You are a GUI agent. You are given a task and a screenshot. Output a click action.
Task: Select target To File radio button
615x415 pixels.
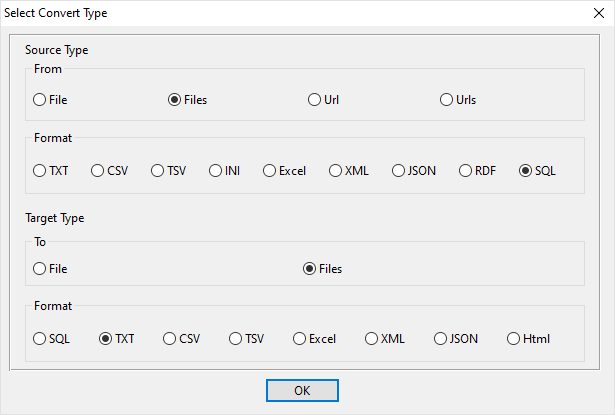(40, 268)
